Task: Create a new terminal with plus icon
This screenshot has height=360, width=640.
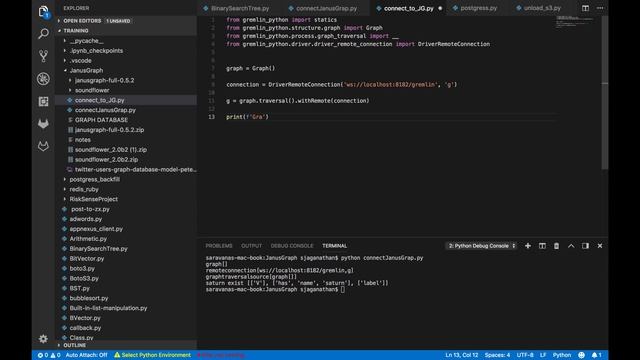Action: coord(528,246)
